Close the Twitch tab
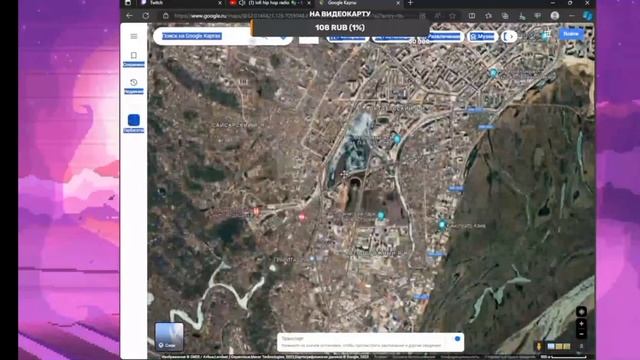This screenshot has width=640, height=360. (220, 3)
